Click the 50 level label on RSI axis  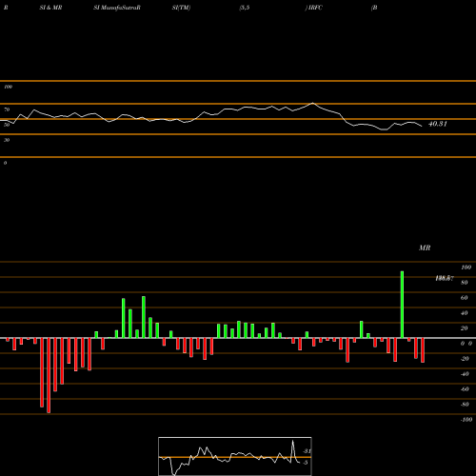(7, 125)
